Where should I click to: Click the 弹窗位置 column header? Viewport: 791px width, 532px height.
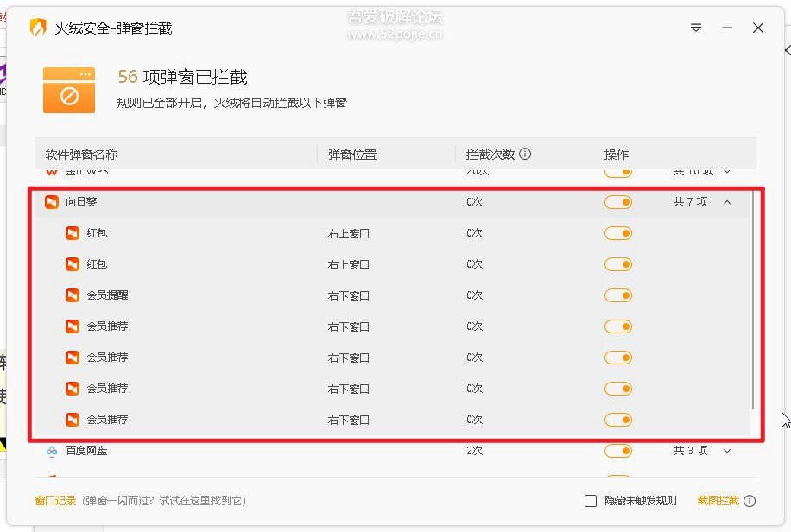click(x=352, y=155)
